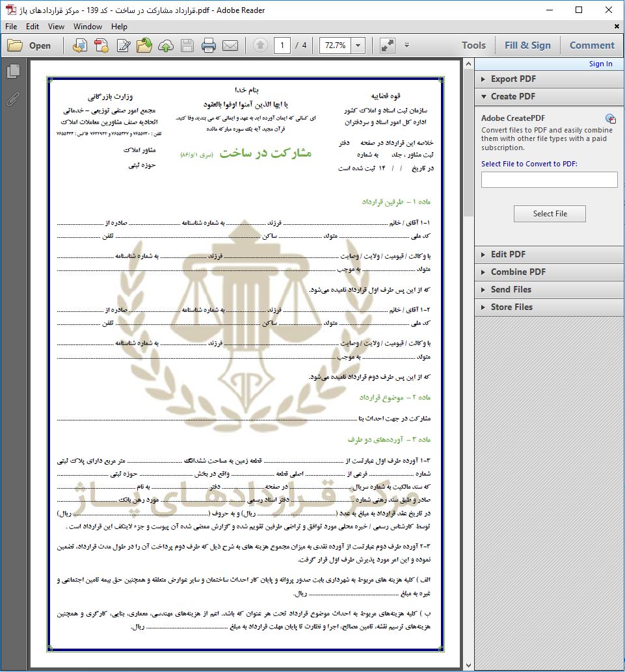This screenshot has width=625, height=672.
Task: Click the Open folder icon
Action: tap(29, 45)
